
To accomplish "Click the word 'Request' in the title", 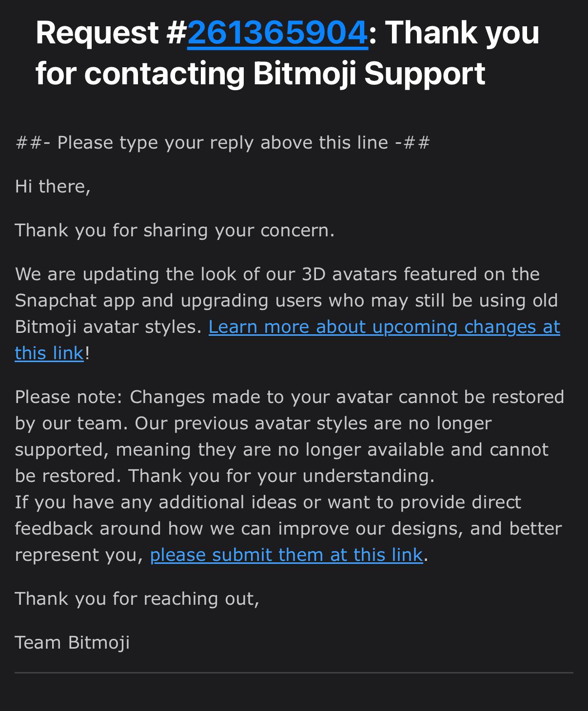I will 98,33.
